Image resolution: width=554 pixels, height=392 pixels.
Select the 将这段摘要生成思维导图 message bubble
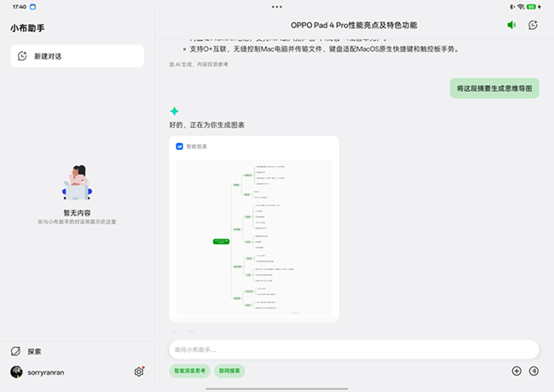pyautogui.click(x=494, y=89)
